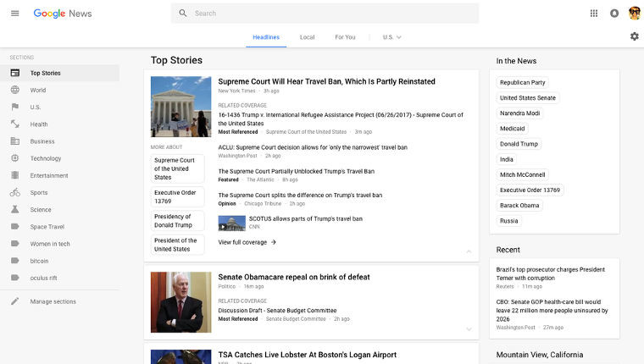
Task: Select Technology section label
Action: coord(46,158)
